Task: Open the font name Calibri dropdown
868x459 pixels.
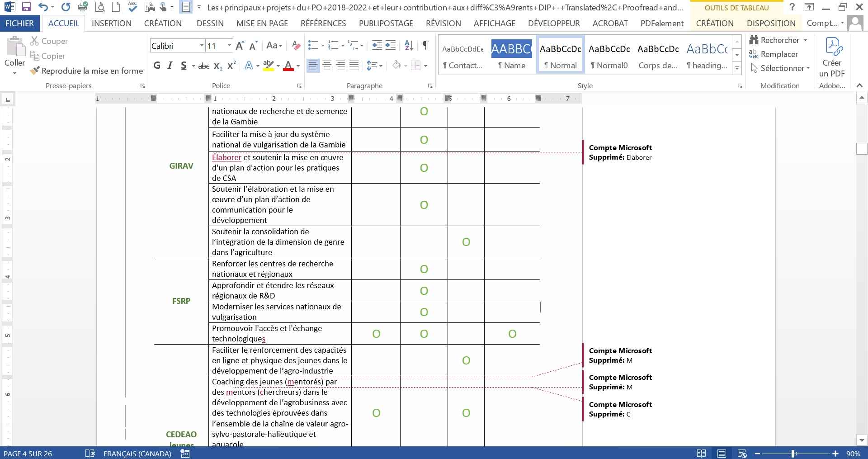Action: tap(202, 46)
